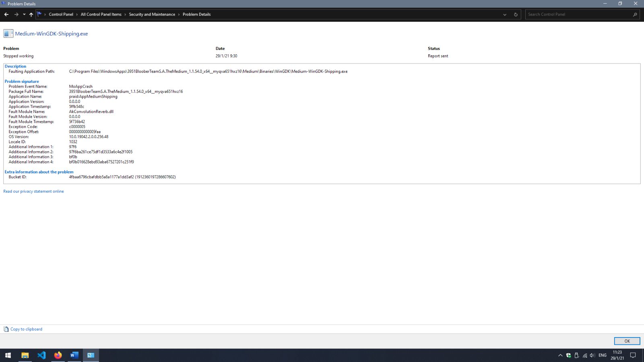The image size is (644, 362).
Task: Open File Explorer from the taskbar
Action: (x=25, y=355)
